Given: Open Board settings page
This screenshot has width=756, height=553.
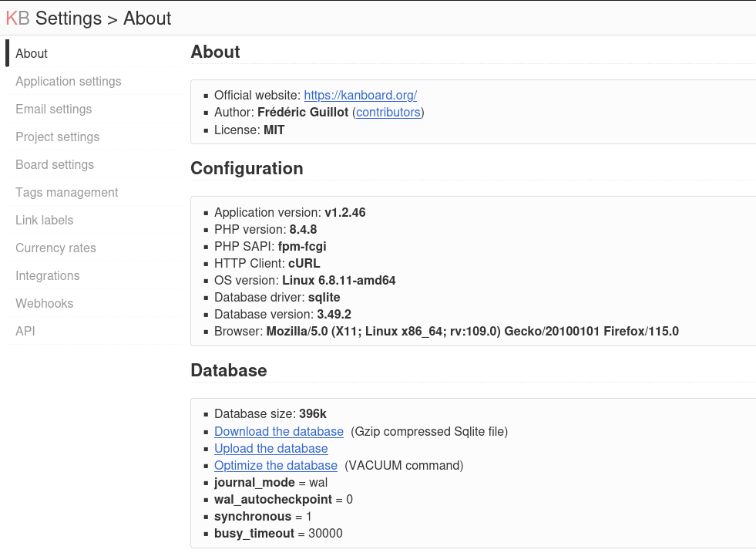Looking at the screenshot, I should click(55, 164).
